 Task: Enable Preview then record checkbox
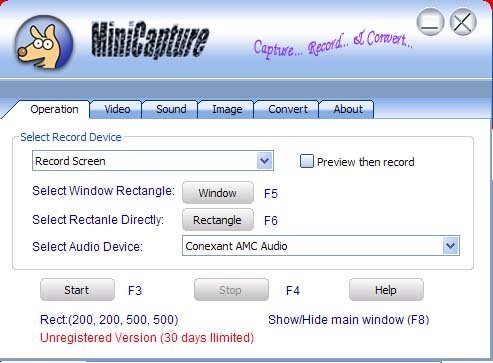(307, 161)
